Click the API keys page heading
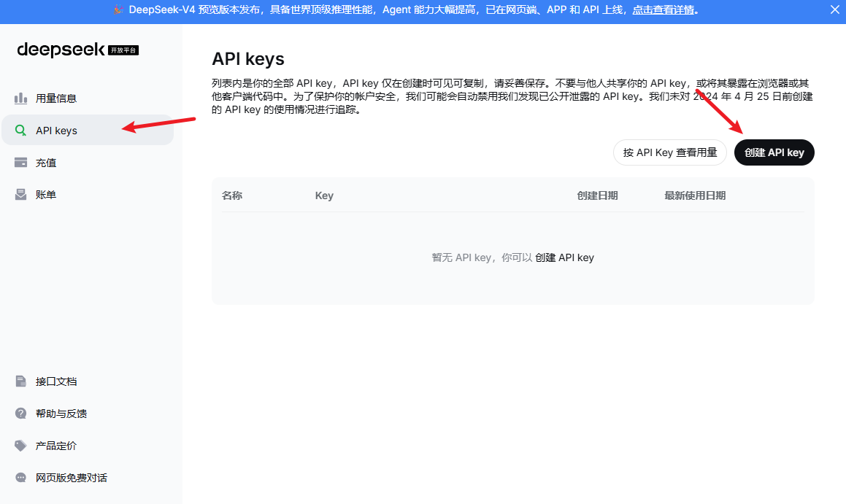This screenshot has width=846, height=504. pyautogui.click(x=248, y=59)
